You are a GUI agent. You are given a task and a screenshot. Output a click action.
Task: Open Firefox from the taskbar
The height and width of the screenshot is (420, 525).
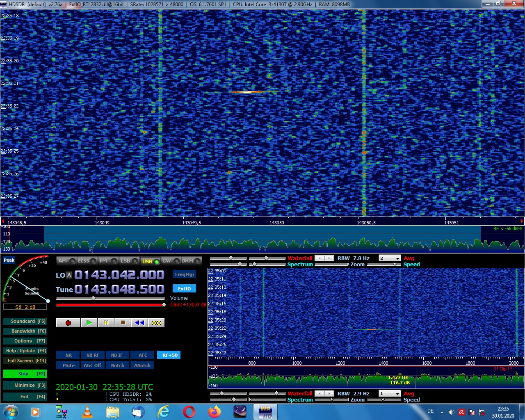[x=215, y=412]
